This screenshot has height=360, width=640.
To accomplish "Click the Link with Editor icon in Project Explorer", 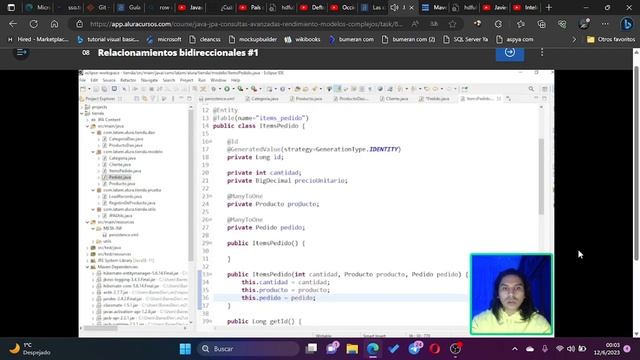I will [x=144, y=98].
